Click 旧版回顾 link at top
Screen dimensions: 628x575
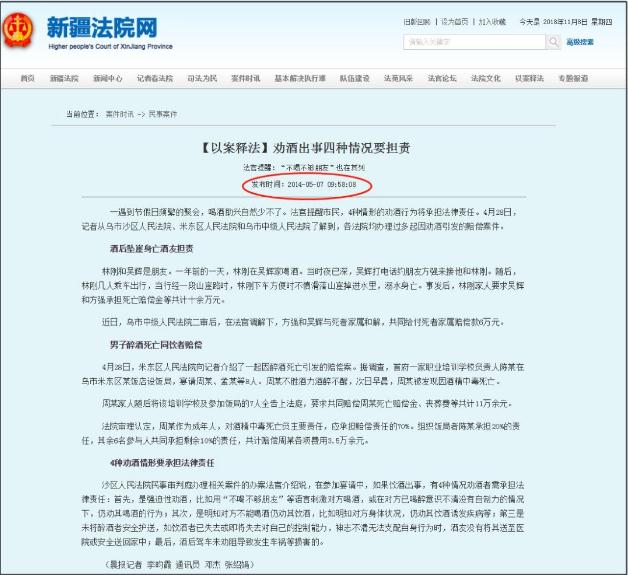point(416,21)
